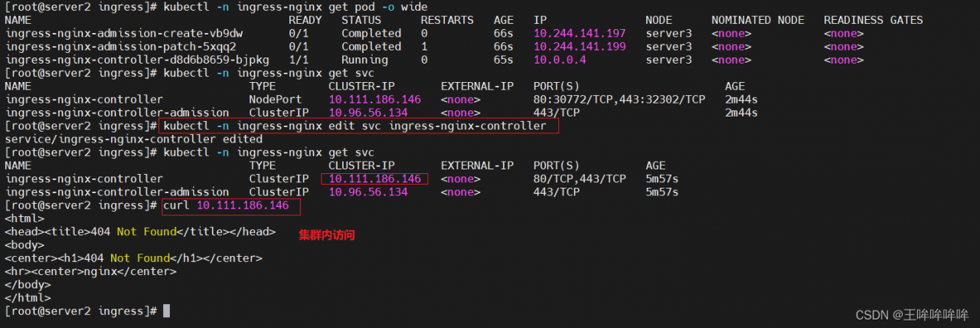
Task: Click the terminal cursor at the last prompt
Action: (166, 311)
